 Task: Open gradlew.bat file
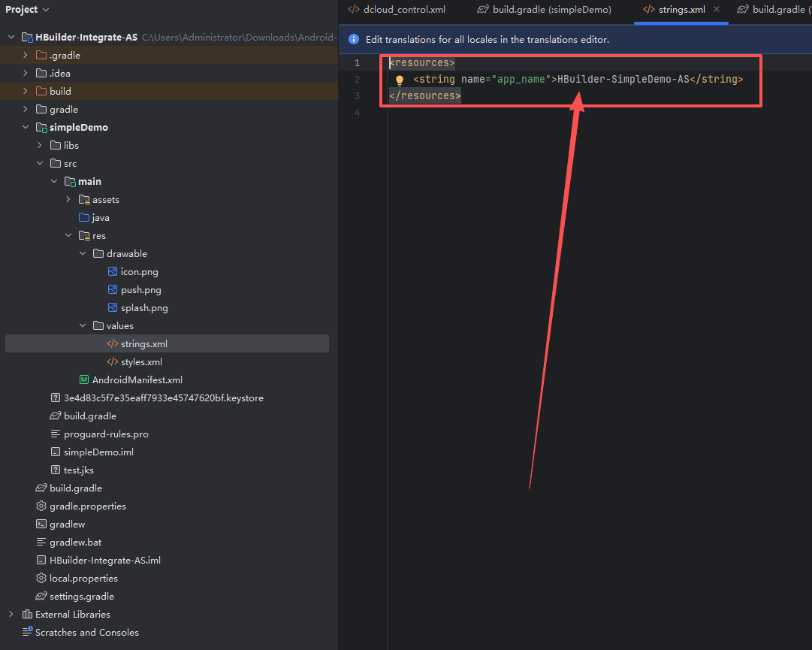(x=76, y=543)
